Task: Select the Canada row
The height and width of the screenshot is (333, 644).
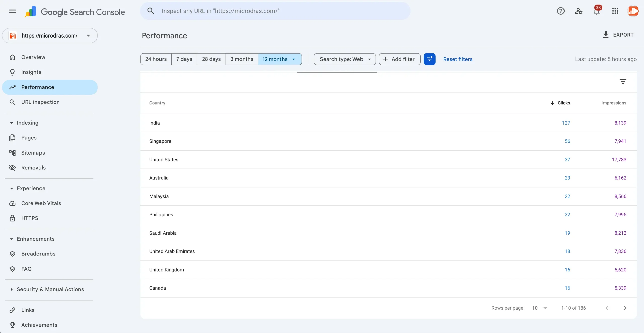Action: tap(388, 288)
